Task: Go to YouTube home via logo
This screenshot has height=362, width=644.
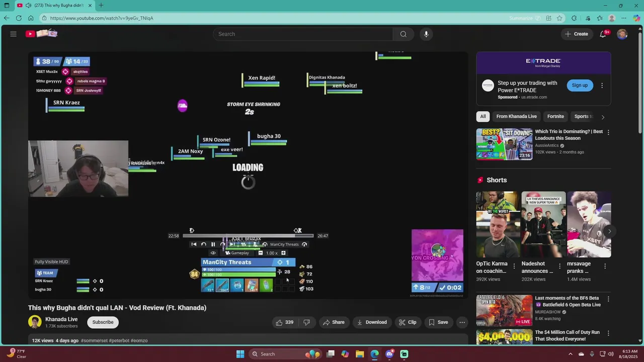Action: [x=42, y=34]
